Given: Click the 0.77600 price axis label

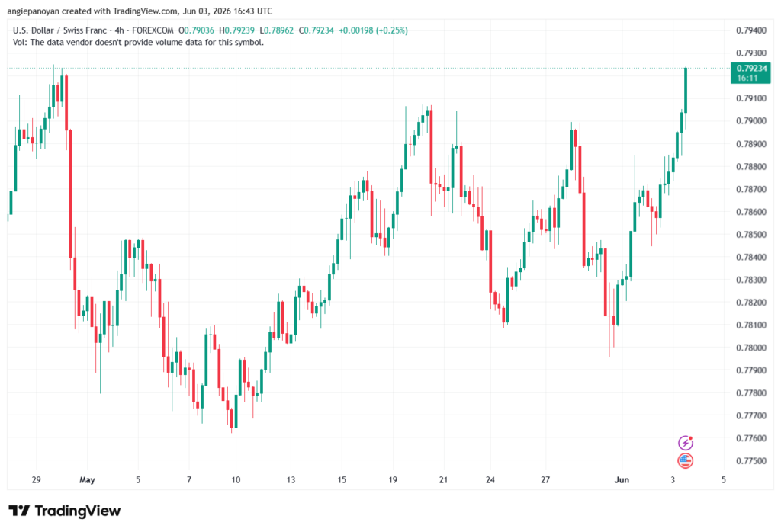Looking at the screenshot, I should tap(751, 438).
